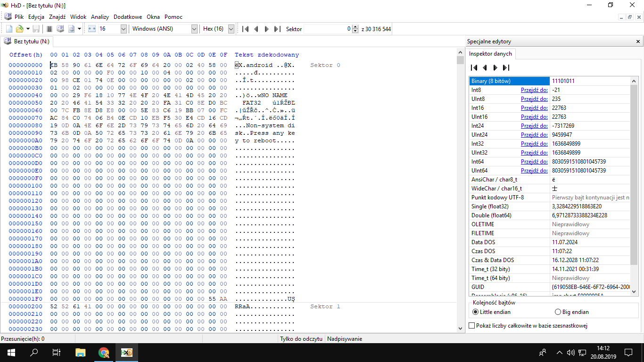Step to next byte in data inspector

[495, 67]
